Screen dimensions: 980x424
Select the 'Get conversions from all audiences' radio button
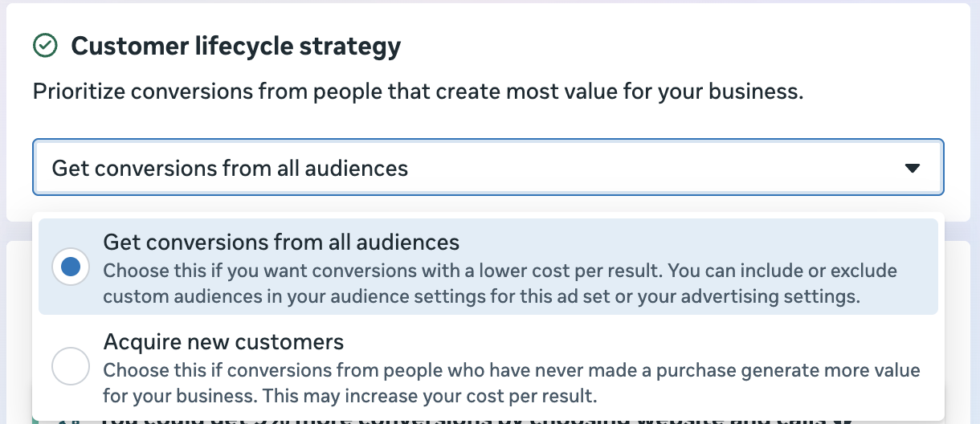pyautogui.click(x=71, y=267)
